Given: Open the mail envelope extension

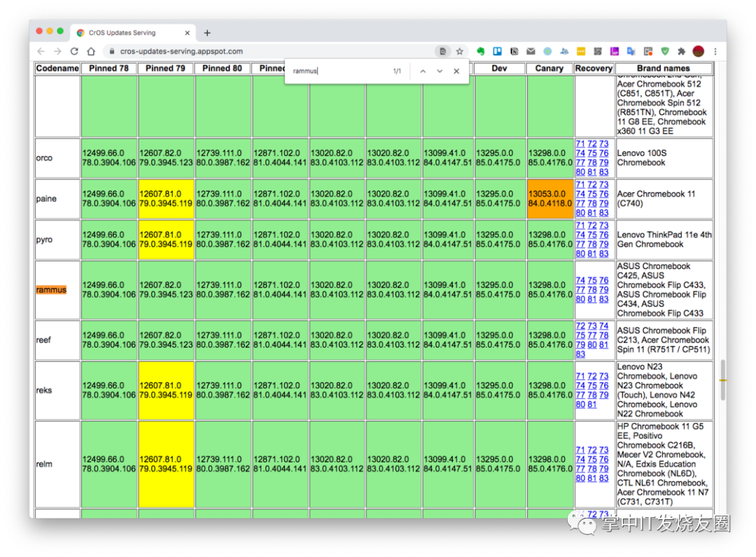Looking at the screenshot, I should 531,51.
